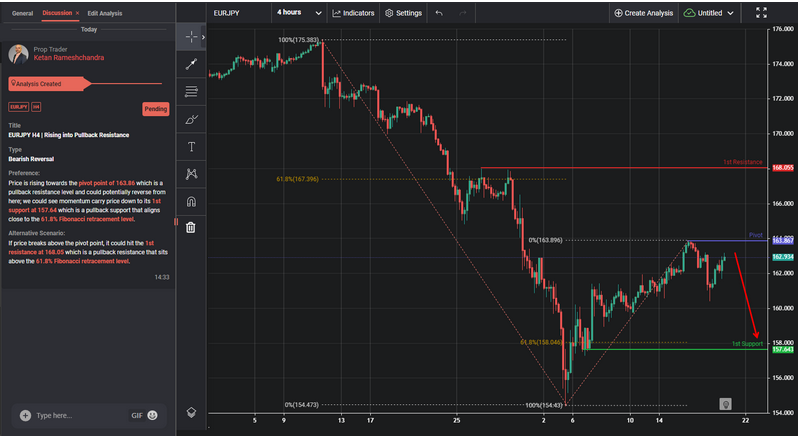Viewport: 800px width, 436px height.
Task: Click the 1st Support line label
Action: (x=747, y=344)
